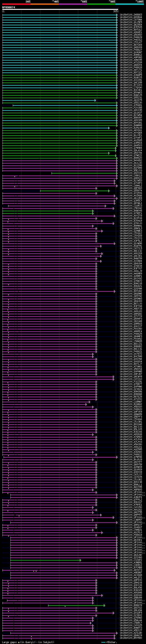Select hit label UniRef100_A8YGG1
The height and width of the screenshot is (644, 146).
(131, 130)
